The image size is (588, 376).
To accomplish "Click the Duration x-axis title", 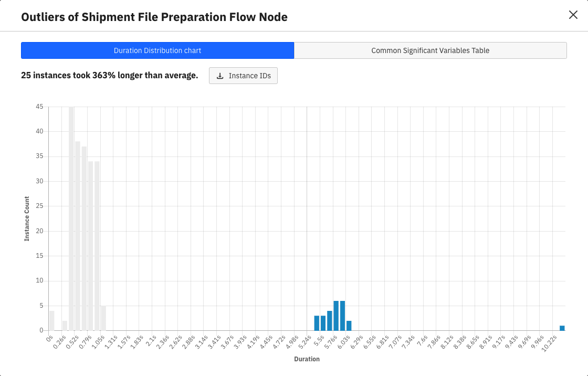I will 307,359.
